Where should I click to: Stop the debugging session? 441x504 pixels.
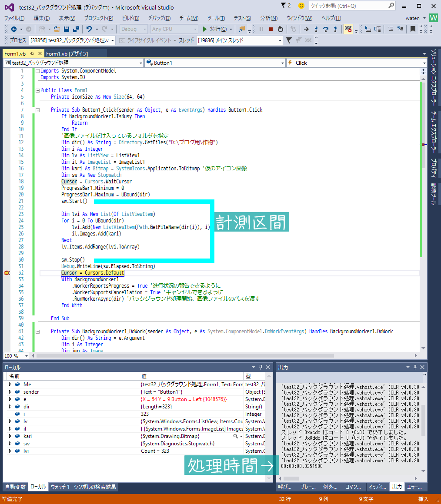click(x=271, y=30)
